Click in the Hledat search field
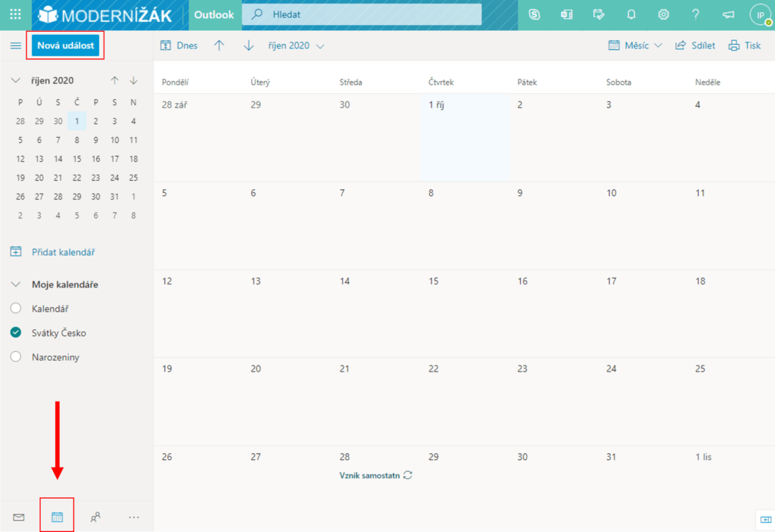Viewport: 775px width, 532px height. [x=371, y=14]
